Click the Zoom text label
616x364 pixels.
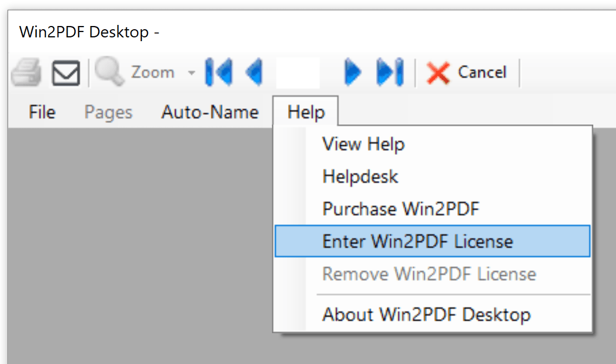(x=152, y=72)
